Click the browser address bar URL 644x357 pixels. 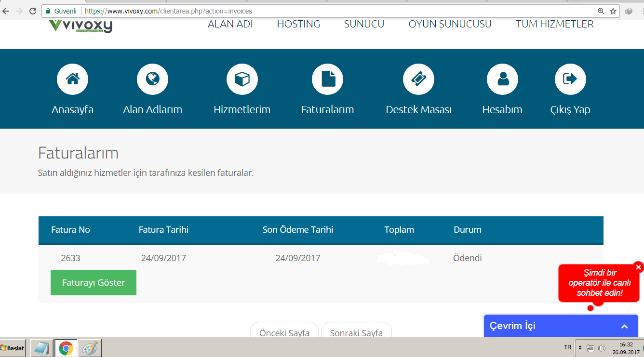pos(168,11)
